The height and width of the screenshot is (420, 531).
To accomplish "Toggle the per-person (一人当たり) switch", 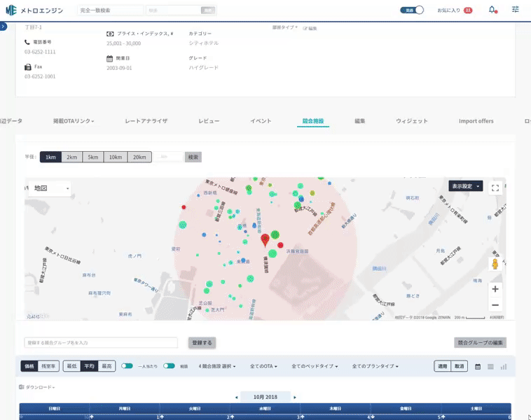I will 127,366.
